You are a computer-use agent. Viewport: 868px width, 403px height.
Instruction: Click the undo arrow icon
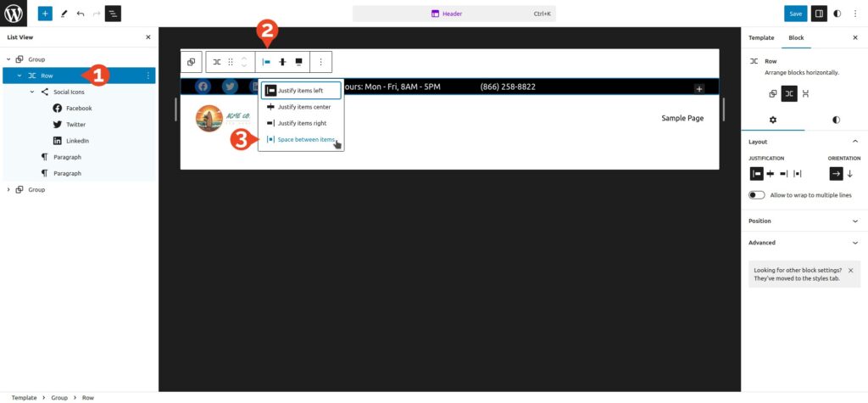click(x=80, y=14)
